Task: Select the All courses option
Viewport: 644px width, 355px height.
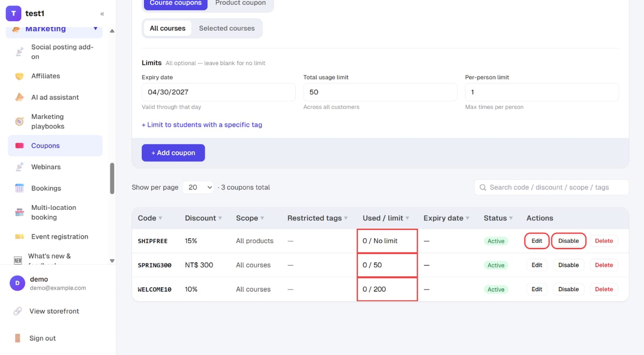Action: (x=168, y=28)
